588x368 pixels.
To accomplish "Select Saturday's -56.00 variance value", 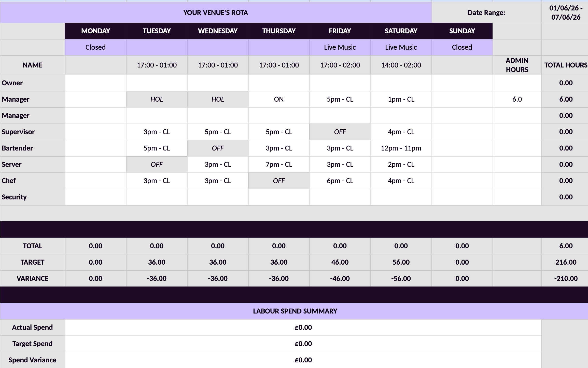I will tap(401, 279).
